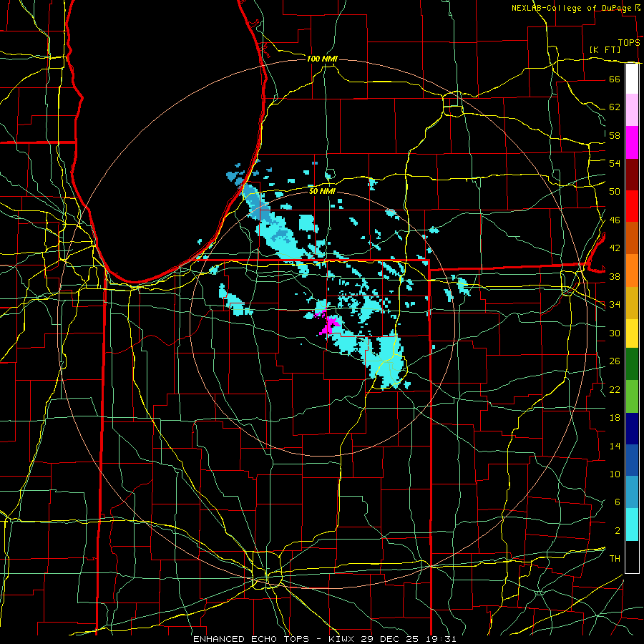644x644 pixels.
Task: Click the legend value '2'
Action: 618,531
